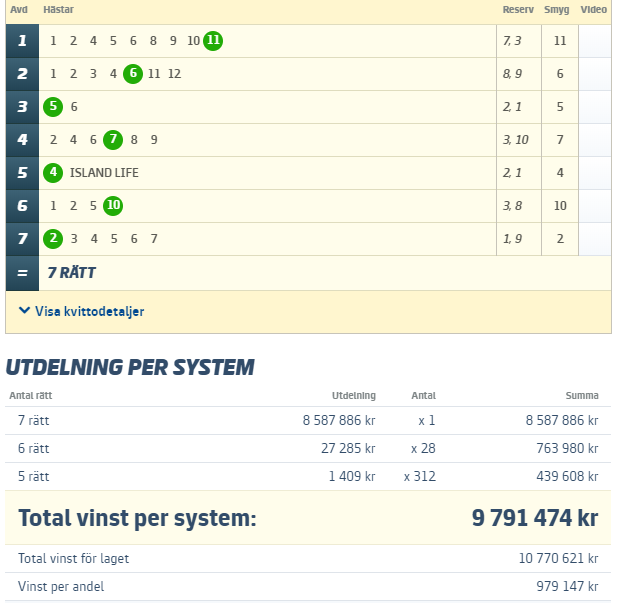Click Avd 7 row number badge
The height and width of the screenshot is (603, 618).
(22, 239)
